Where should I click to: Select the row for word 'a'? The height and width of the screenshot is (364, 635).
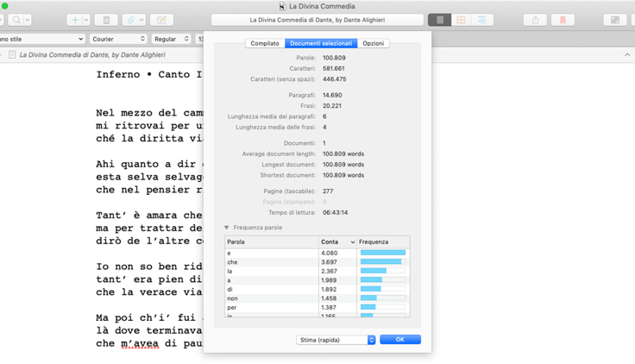(x=317, y=280)
